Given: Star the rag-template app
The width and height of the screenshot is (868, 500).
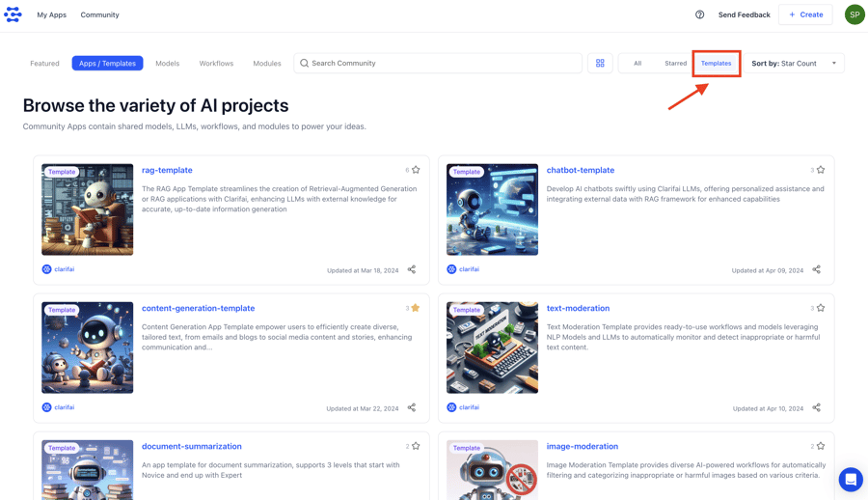Looking at the screenshot, I should coord(416,170).
